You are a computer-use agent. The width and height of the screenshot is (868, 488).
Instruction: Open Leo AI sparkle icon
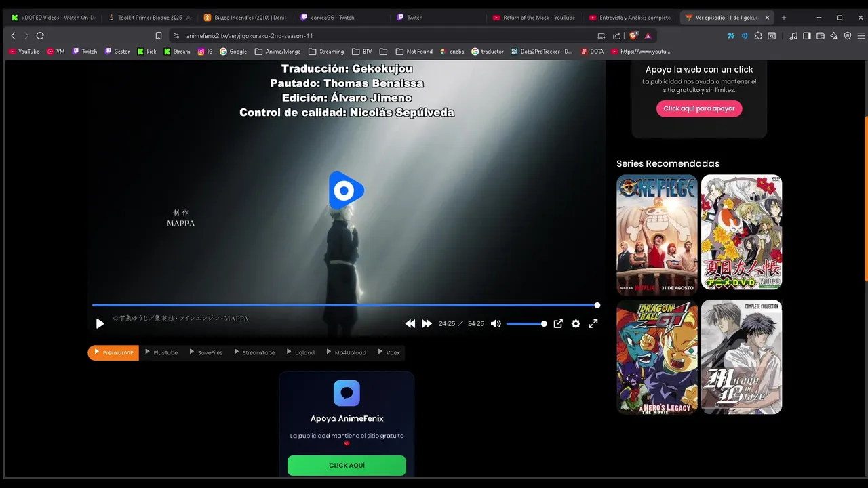(x=834, y=35)
